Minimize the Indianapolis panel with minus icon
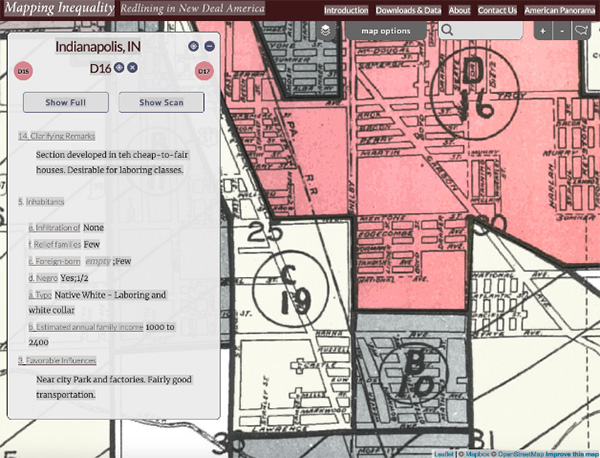600x458 pixels. [x=209, y=46]
